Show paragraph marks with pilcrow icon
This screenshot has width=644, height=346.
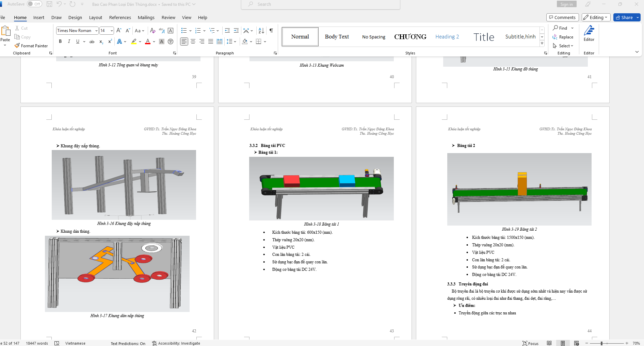tap(271, 31)
